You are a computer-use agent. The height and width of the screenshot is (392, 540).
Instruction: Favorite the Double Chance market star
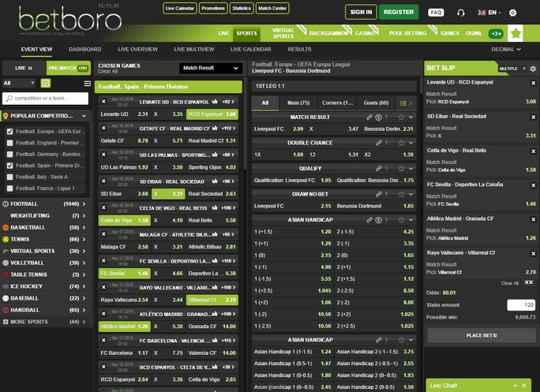click(401, 143)
